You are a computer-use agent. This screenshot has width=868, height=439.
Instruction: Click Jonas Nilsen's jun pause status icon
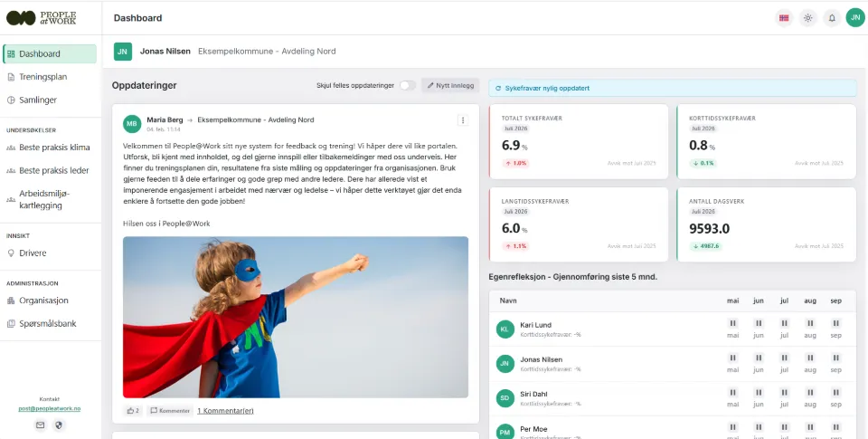pyautogui.click(x=759, y=358)
